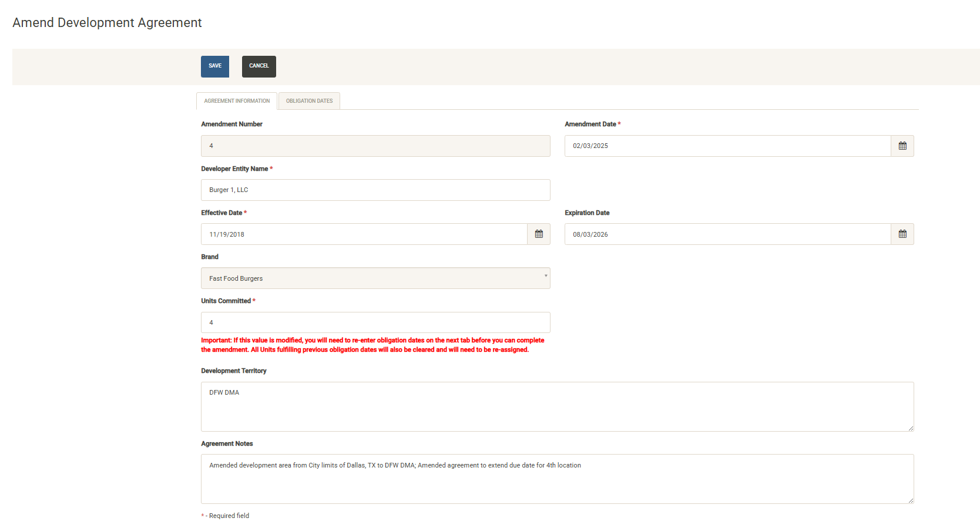
Task: Cancel the amendment
Action: pyautogui.click(x=259, y=66)
